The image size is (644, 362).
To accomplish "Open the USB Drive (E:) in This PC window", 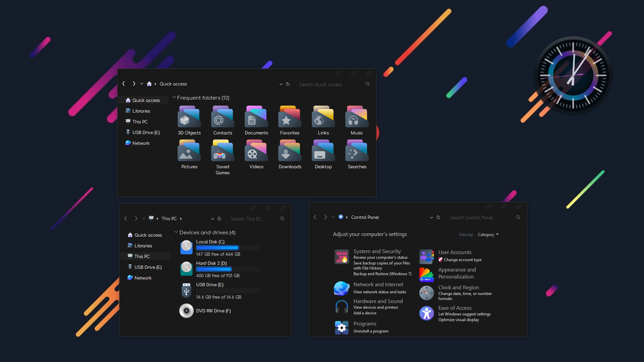I will click(x=209, y=285).
